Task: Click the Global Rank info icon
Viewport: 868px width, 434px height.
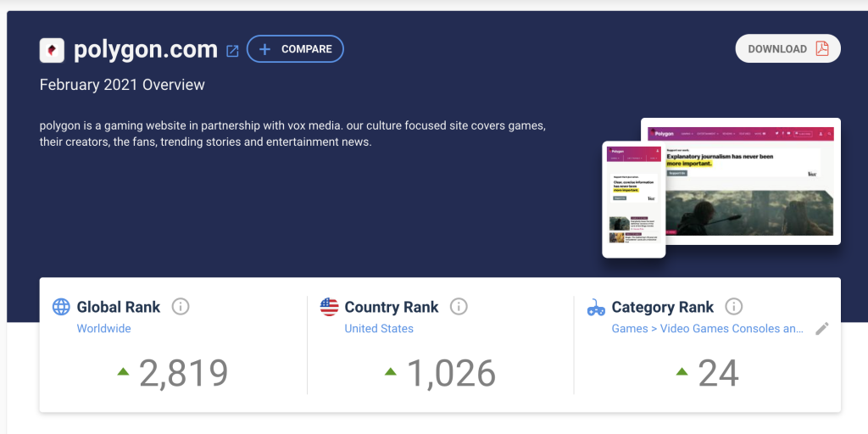Action: click(181, 306)
